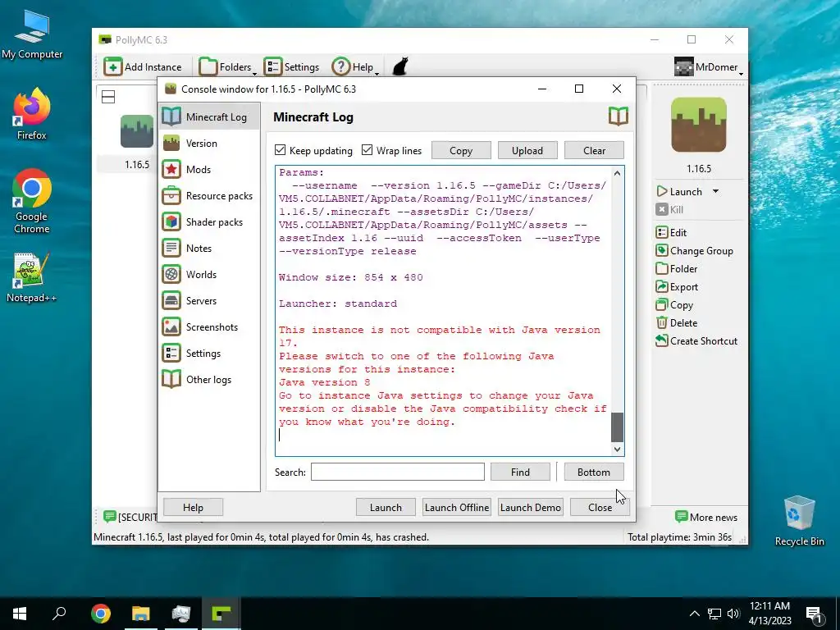
Task: Click the large grass block instance icon
Action: pyautogui.click(x=699, y=125)
